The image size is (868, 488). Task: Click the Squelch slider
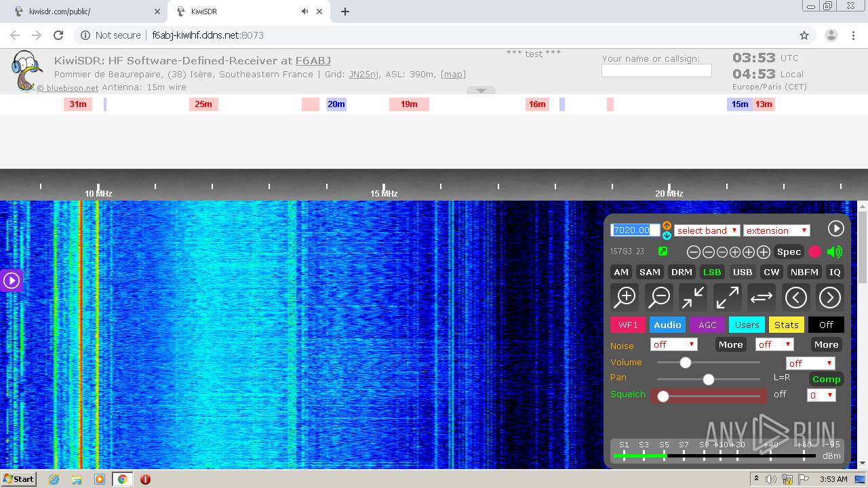click(x=709, y=396)
